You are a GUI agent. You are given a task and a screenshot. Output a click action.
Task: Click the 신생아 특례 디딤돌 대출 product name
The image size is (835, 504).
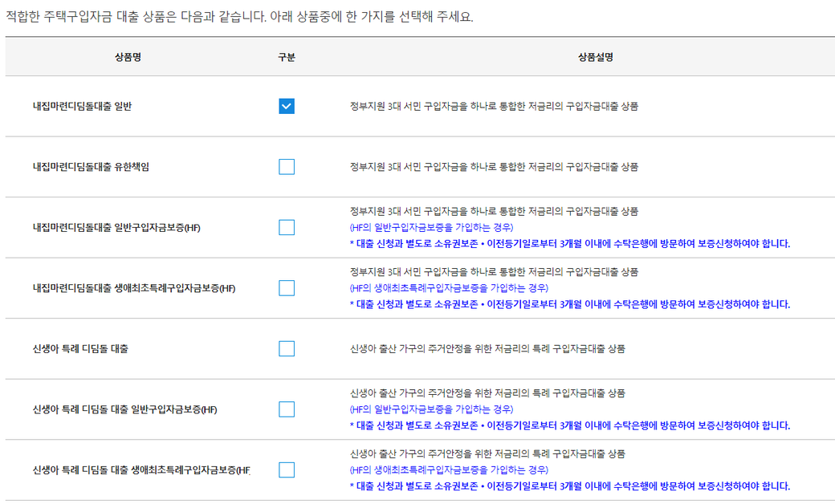[80, 349]
